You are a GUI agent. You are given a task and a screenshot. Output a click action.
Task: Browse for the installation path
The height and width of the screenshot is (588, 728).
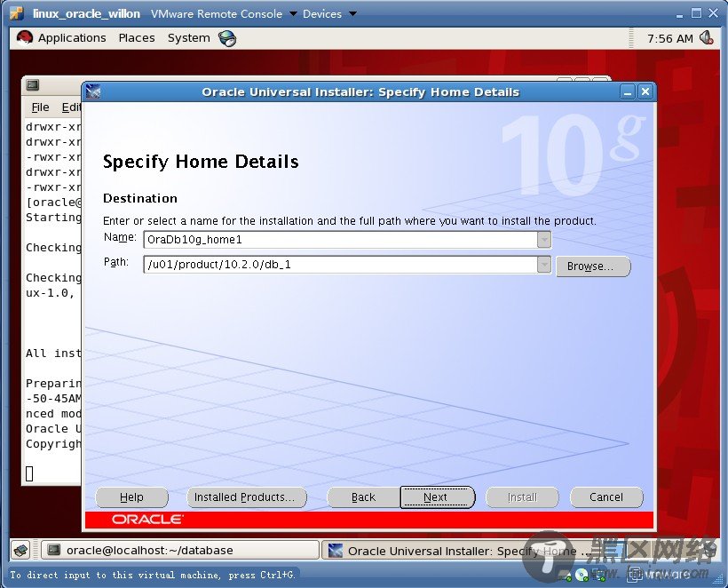pos(593,266)
